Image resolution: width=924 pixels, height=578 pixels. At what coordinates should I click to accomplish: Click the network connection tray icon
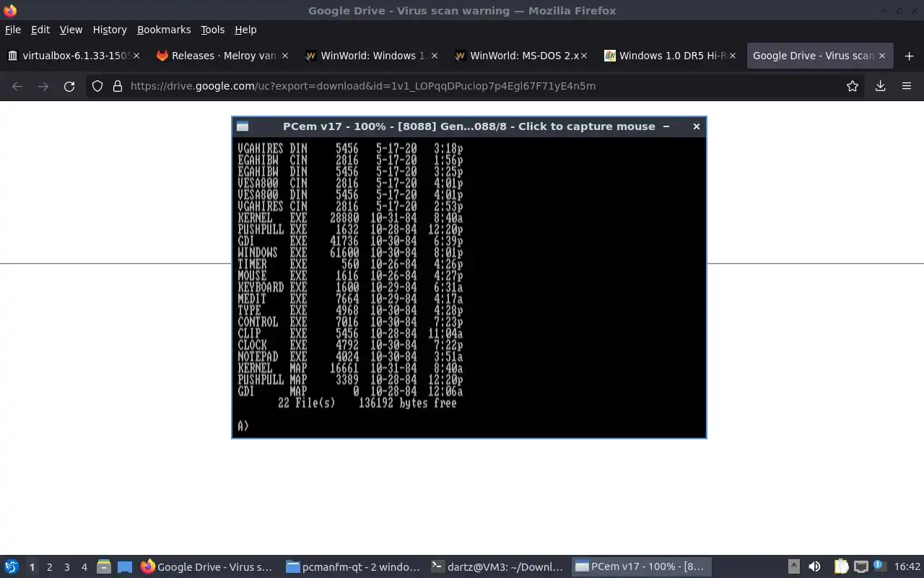tap(861, 567)
